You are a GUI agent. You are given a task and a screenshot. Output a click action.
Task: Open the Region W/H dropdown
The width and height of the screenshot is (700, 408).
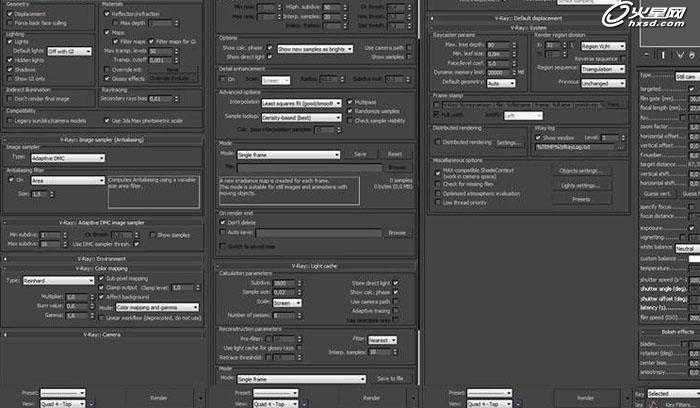pyautogui.click(x=603, y=46)
